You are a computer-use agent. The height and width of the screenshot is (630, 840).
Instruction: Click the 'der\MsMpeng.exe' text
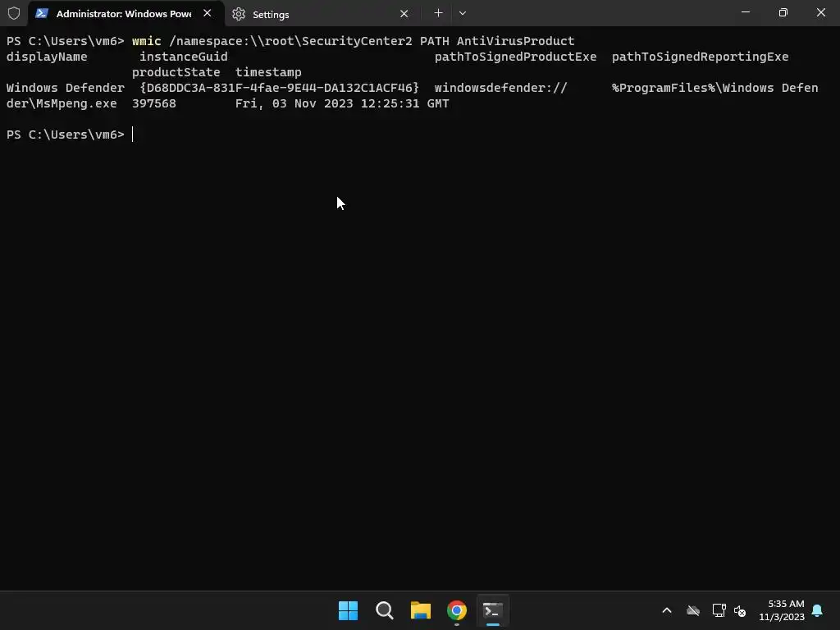pyautogui.click(x=62, y=103)
